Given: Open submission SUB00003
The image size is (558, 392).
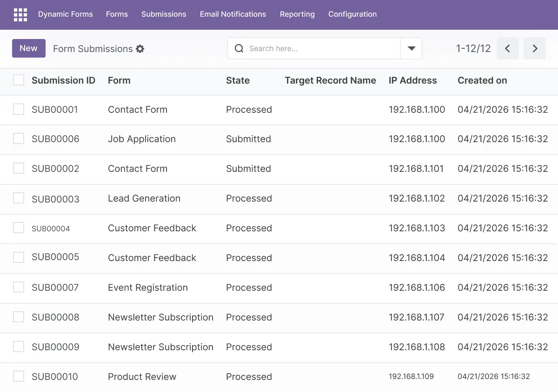Looking at the screenshot, I should click(55, 199).
